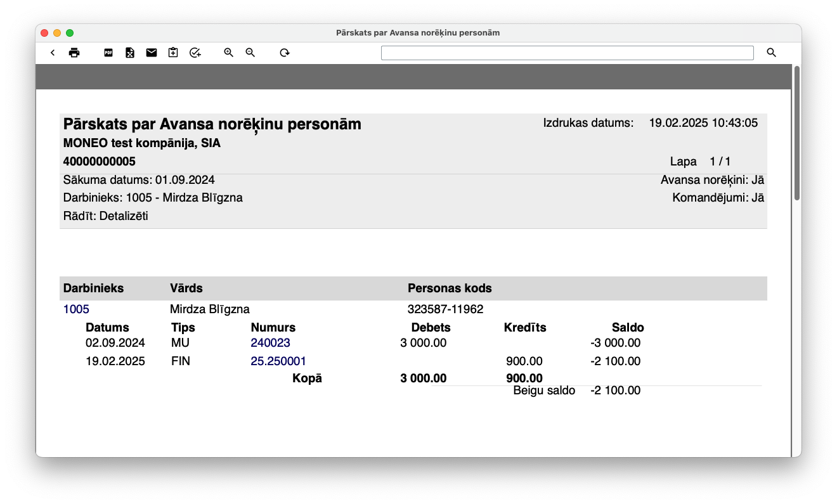Screen dimensions: 837x504
Task: Click the Kredīts column header
Action: (525, 328)
